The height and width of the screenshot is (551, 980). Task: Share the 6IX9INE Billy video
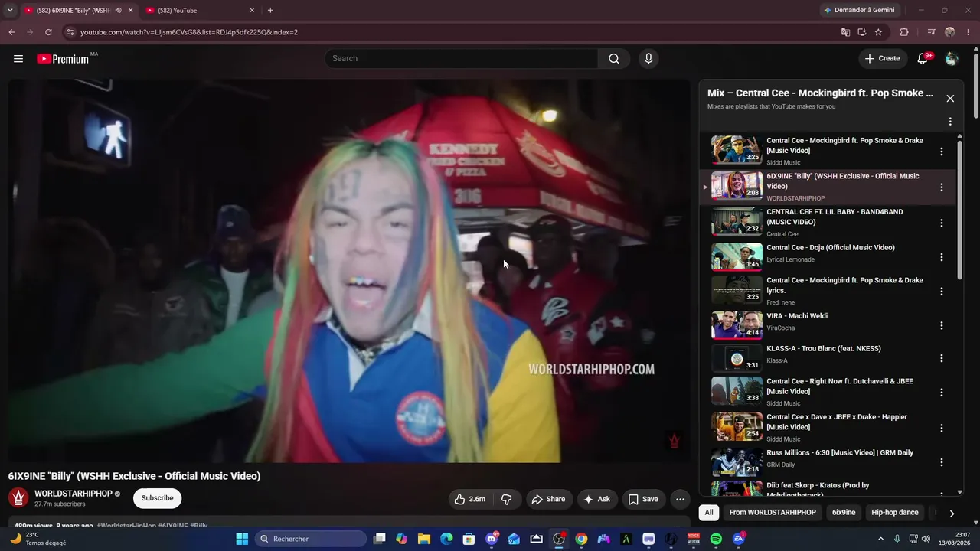click(x=548, y=499)
